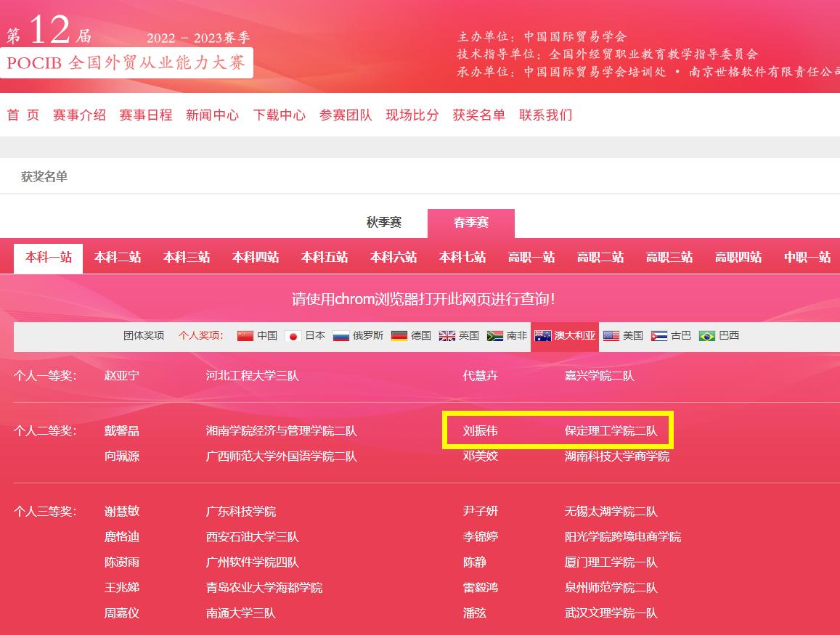The height and width of the screenshot is (635, 840).
Task: Go to the 下载中心 page
Action: 280,114
